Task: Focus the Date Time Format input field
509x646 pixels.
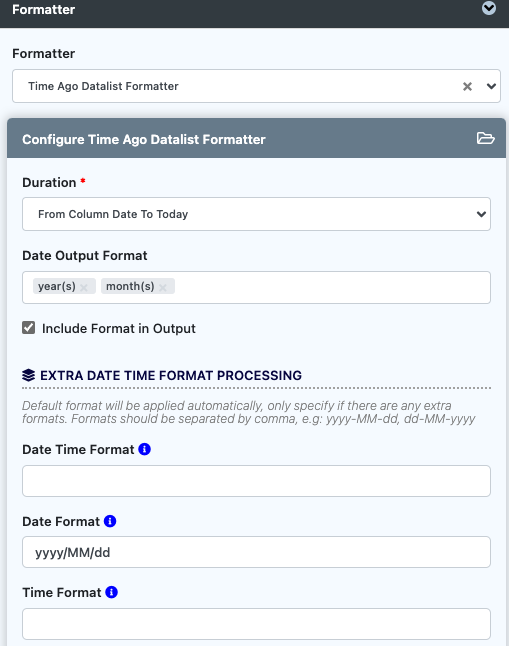Action: pyautogui.click(x=256, y=481)
